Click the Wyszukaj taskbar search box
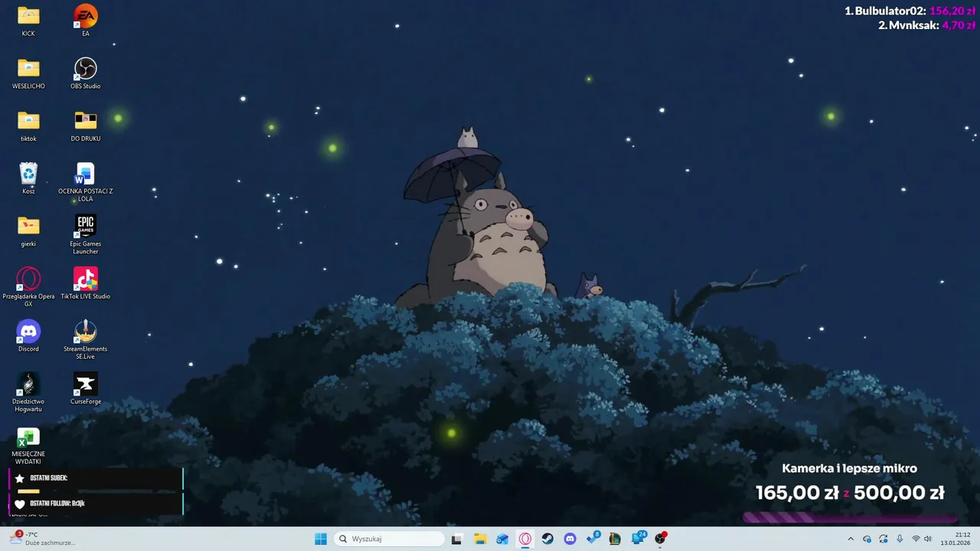 click(x=389, y=539)
